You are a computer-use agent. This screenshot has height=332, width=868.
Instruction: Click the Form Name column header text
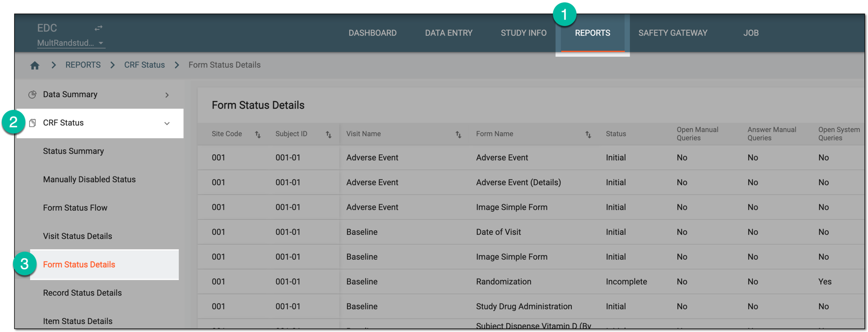click(494, 134)
